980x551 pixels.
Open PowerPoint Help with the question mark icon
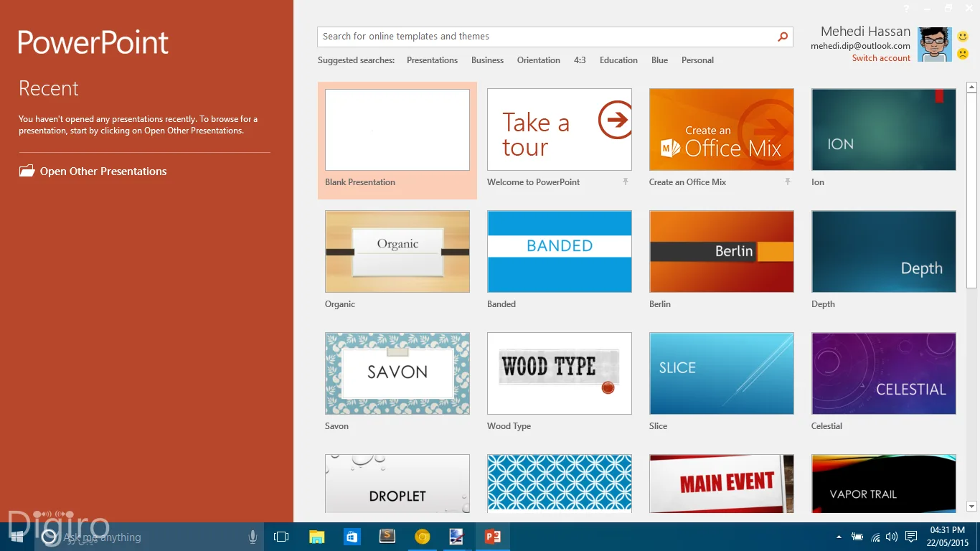point(906,9)
